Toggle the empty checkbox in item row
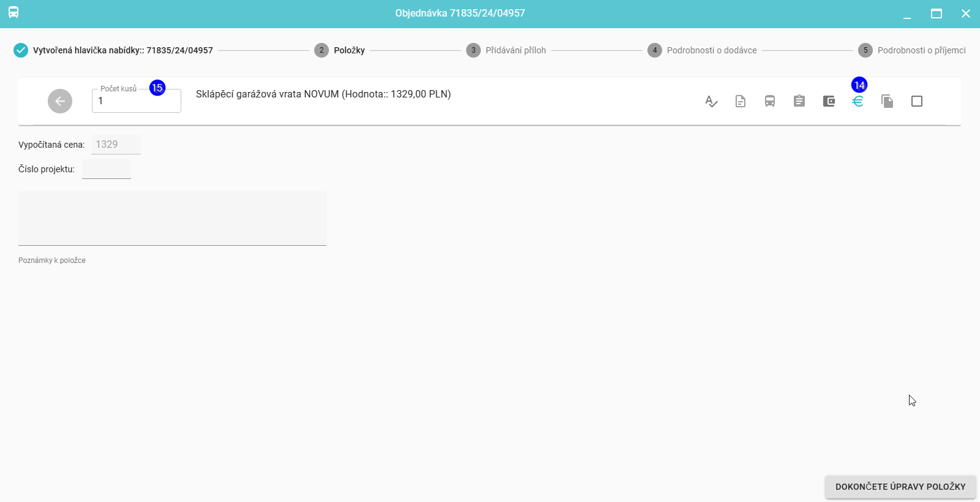 [916, 101]
